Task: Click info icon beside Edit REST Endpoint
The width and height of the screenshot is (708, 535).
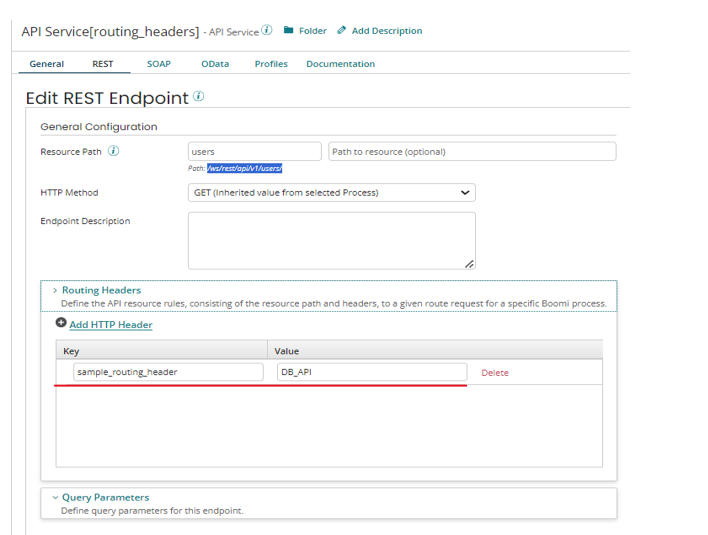Action: (x=198, y=97)
